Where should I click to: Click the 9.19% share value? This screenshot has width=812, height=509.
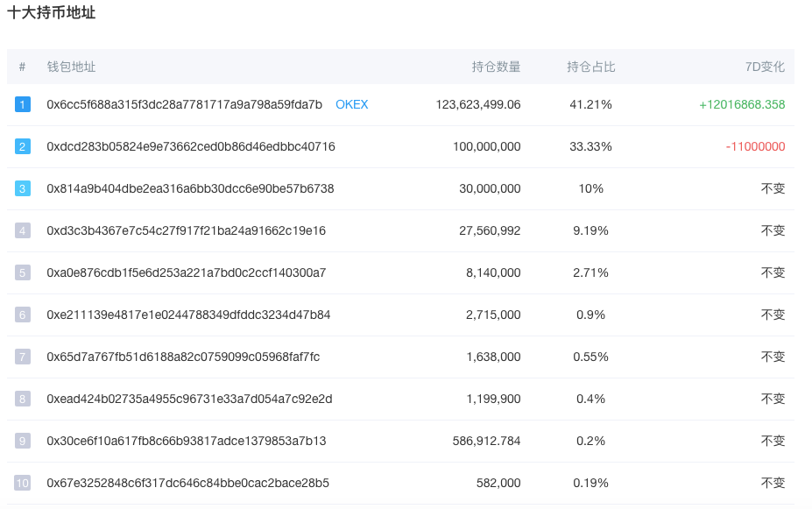[x=591, y=230]
